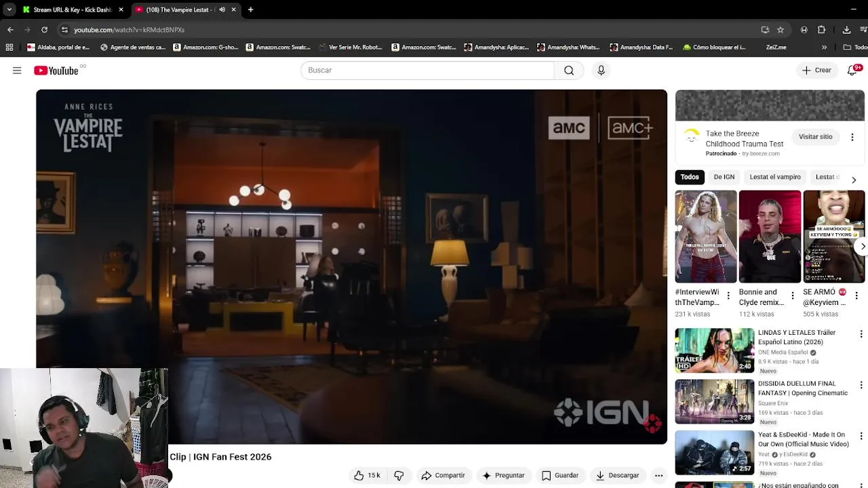This screenshot has height=488, width=868.
Task: Open the notifications bell
Action: click(852, 70)
